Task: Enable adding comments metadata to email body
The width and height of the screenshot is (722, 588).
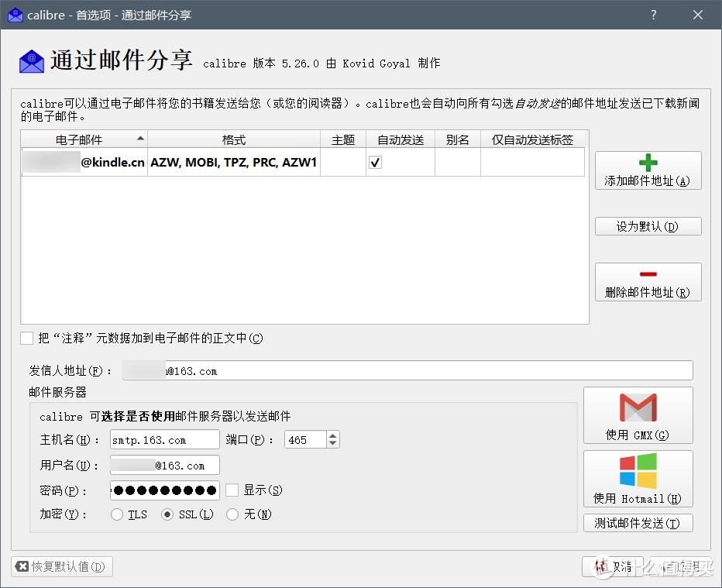Action: 27,338
